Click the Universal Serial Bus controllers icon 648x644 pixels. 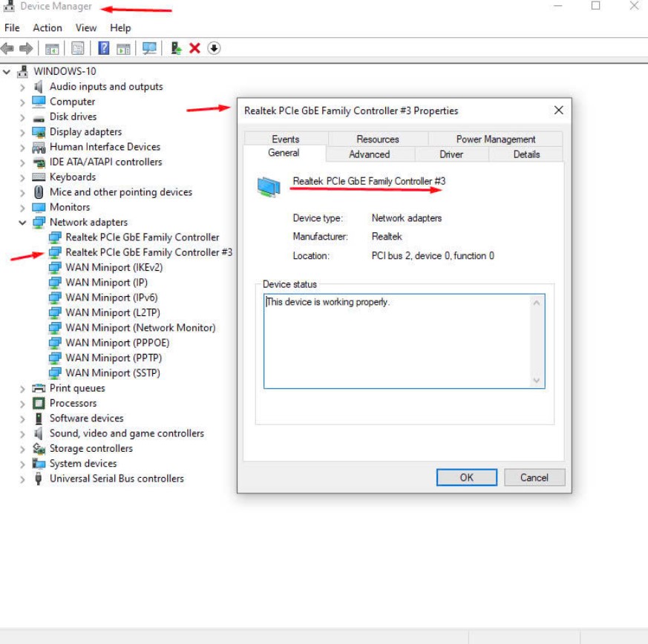[39, 479]
